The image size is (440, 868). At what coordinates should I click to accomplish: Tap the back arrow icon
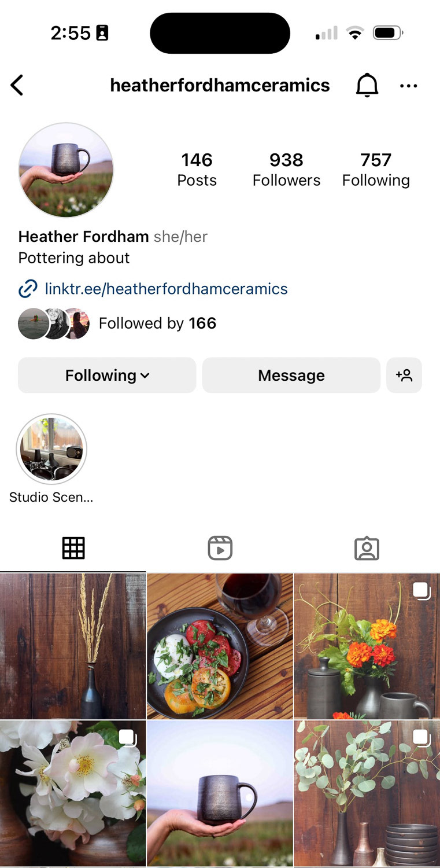click(x=17, y=86)
